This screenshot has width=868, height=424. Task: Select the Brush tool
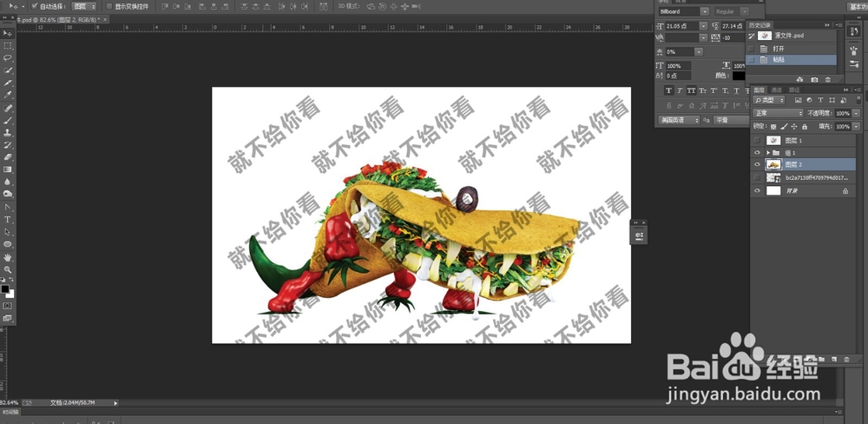(x=8, y=120)
